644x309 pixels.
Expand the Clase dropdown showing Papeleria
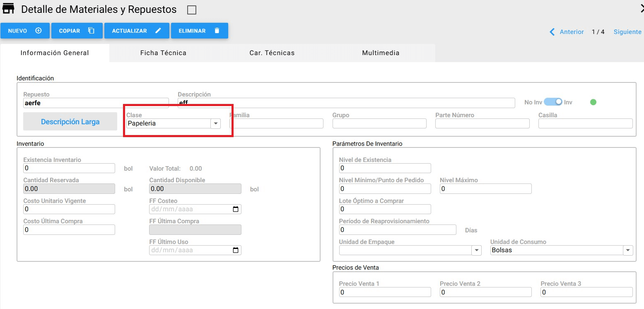(x=215, y=123)
